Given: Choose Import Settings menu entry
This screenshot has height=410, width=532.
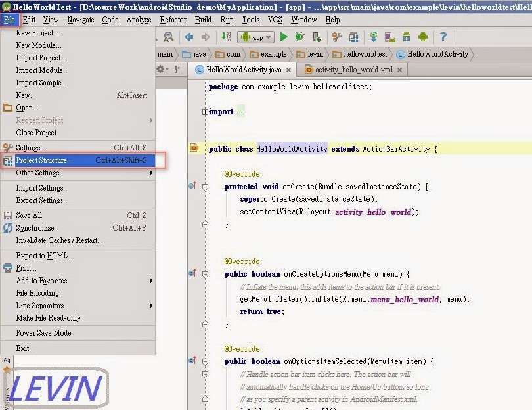Looking at the screenshot, I should point(78,188).
